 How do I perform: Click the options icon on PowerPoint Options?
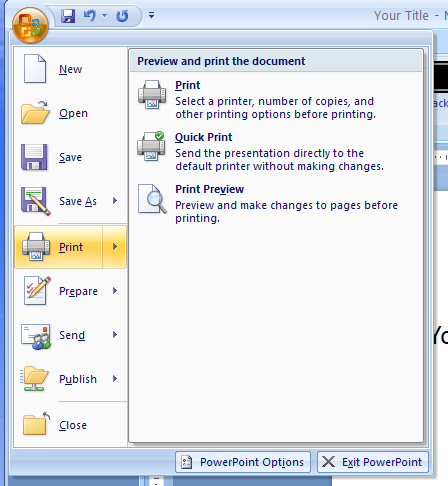(x=187, y=462)
